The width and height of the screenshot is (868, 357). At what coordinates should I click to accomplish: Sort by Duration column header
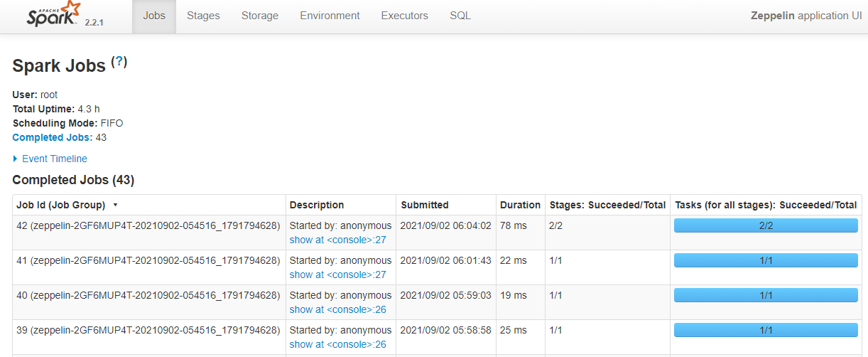click(x=521, y=205)
